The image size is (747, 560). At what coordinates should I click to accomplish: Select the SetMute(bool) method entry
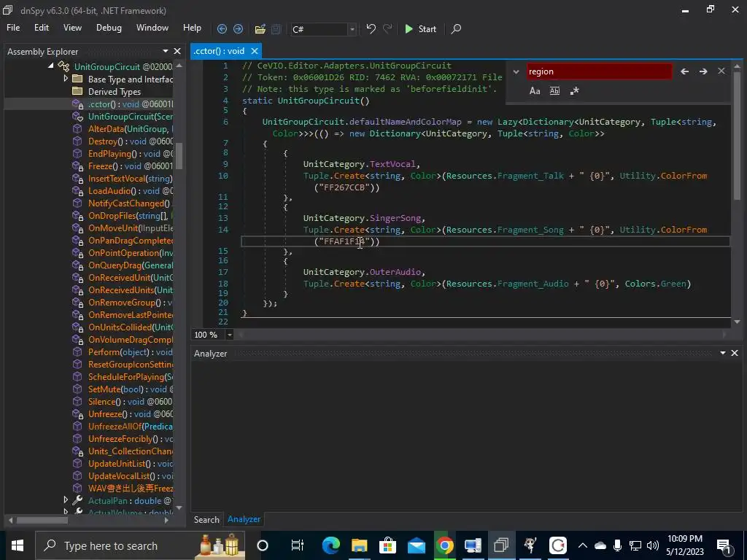click(x=130, y=389)
